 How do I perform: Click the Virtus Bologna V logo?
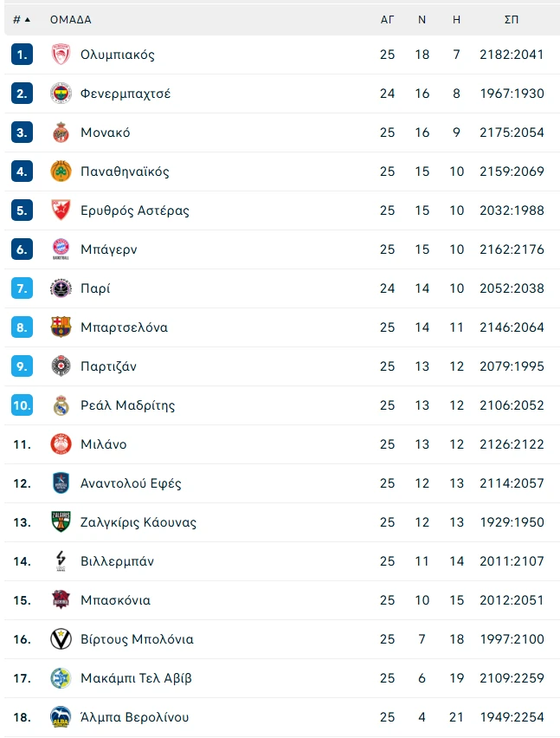pos(60,639)
